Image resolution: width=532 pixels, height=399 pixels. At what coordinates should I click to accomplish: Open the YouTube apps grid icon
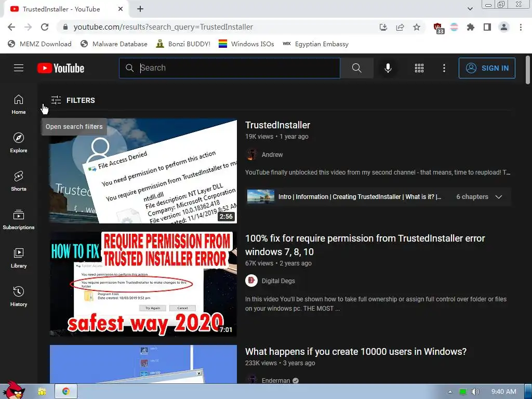(x=419, y=68)
